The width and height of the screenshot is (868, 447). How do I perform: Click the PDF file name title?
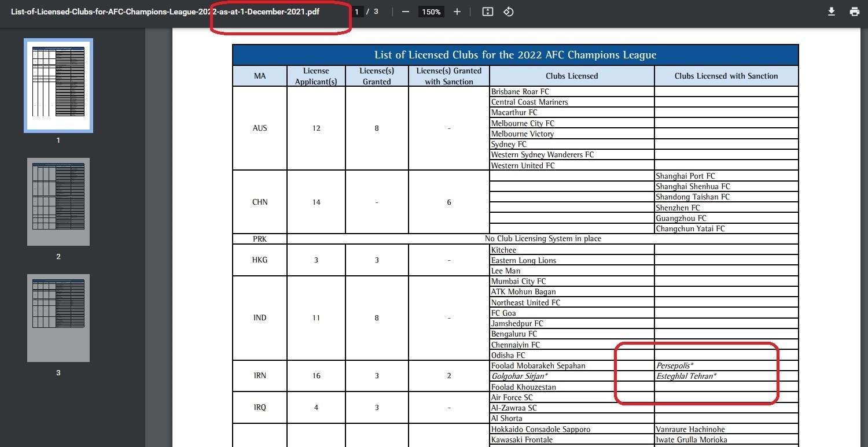[165, 12]
